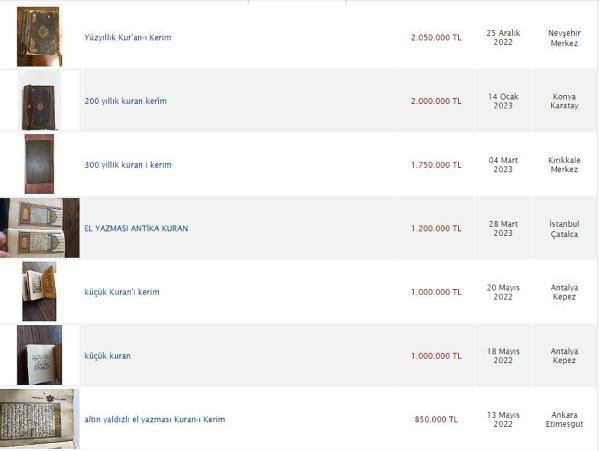The width and height of the screenshot is (600, 451).
Task: Open the EL YAZMASI ANTİKA KURAN listing
Action: (x=136, y=228)
